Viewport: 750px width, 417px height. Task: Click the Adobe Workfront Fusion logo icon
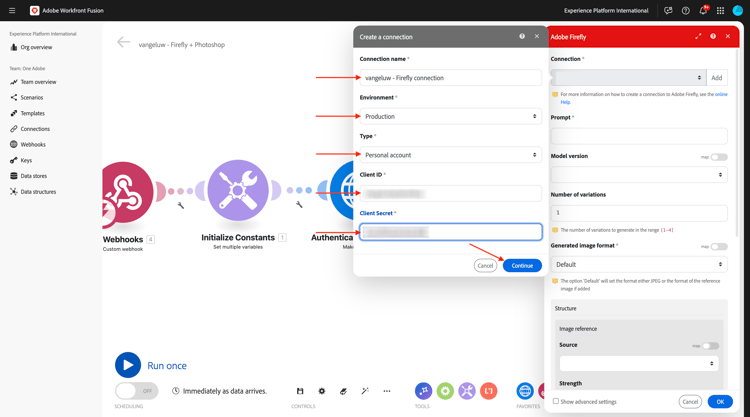pyautogui.click(x=34, y=11)
